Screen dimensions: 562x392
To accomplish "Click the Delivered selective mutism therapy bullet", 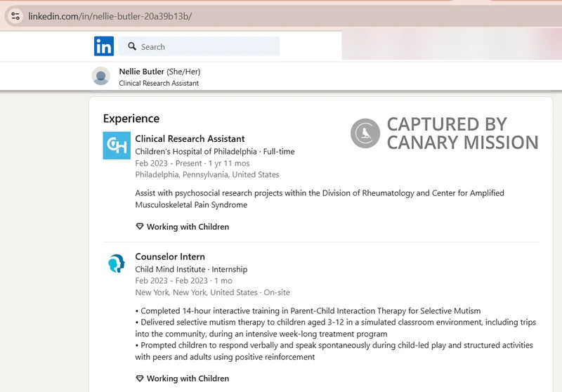I will pyautogui.click(x=336, y=328).
